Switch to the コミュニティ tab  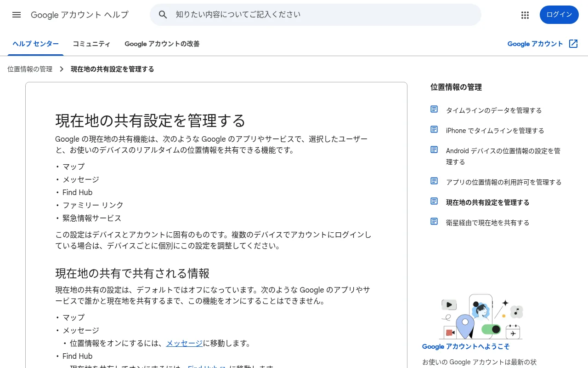[x=91, y=44]
